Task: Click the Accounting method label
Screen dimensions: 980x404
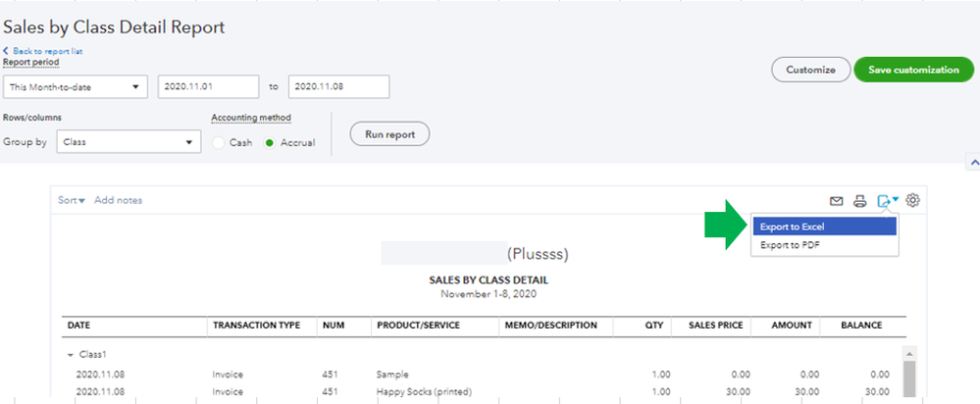Action: [x=251, y=118]
